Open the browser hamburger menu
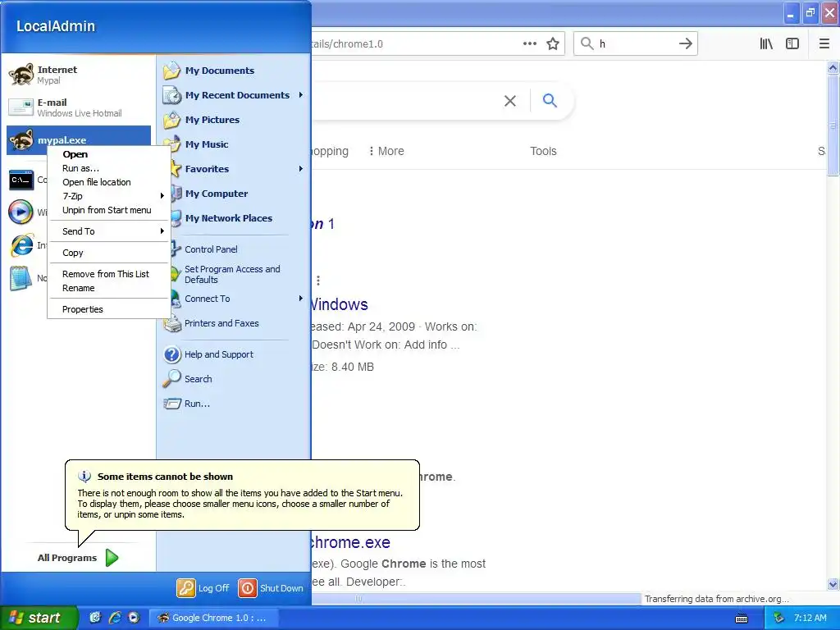 824,44
